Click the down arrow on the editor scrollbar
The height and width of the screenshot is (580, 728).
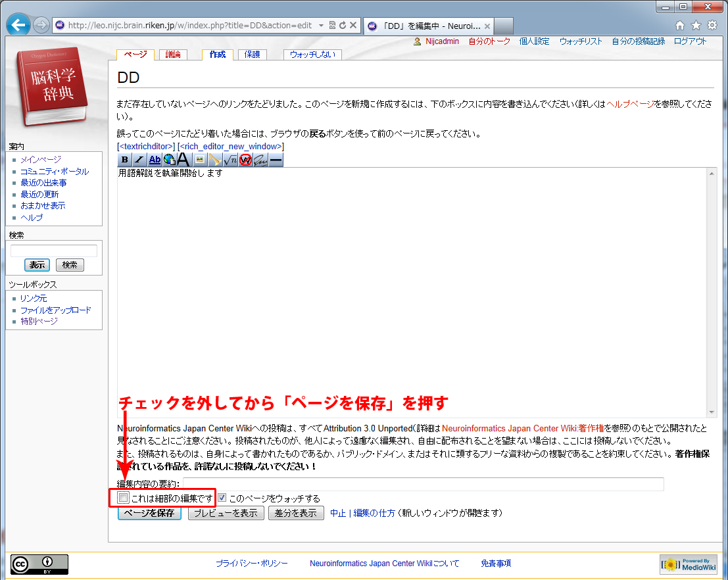712,412
